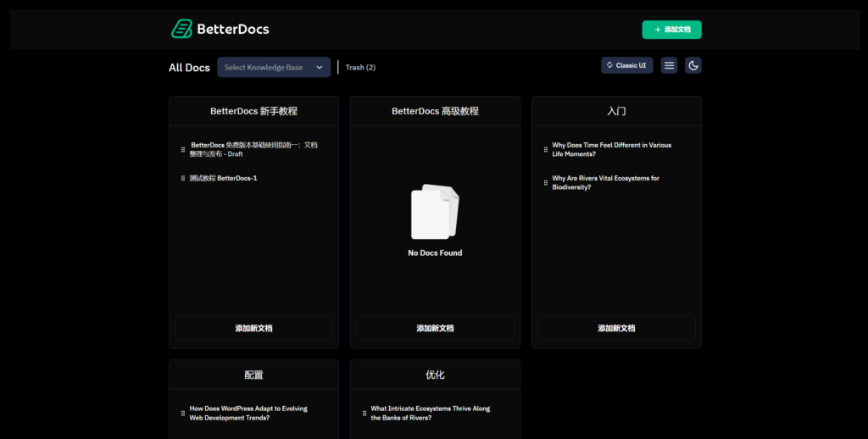Click the plus icon on 添加文档 button
The height and width of the screenshot is (439, 868).
tap(658, 30)
